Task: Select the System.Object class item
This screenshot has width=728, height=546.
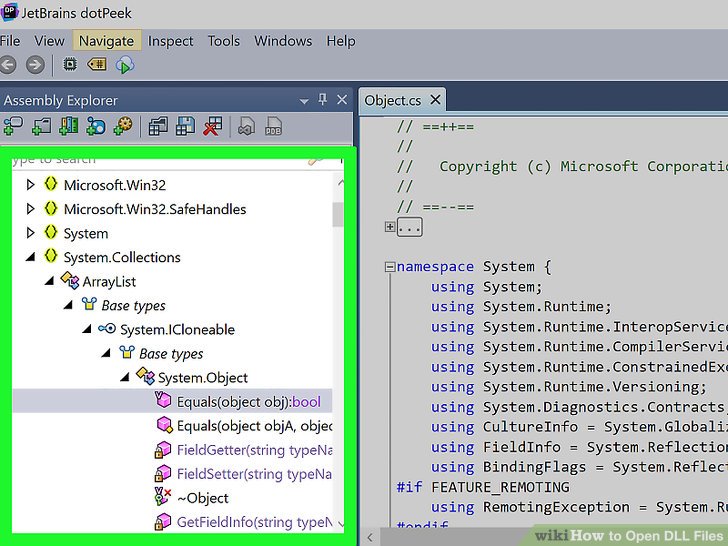Action: click(203, 378)
